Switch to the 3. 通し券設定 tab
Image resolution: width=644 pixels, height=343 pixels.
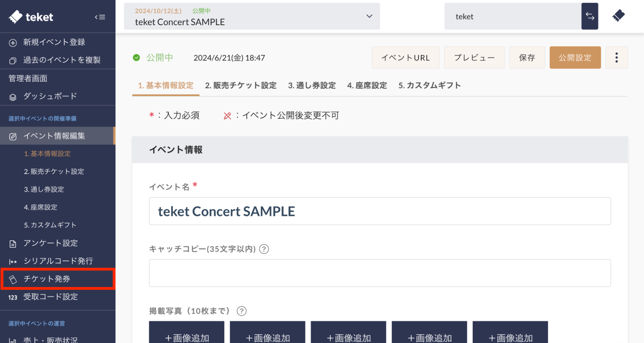tap(312, 85)
